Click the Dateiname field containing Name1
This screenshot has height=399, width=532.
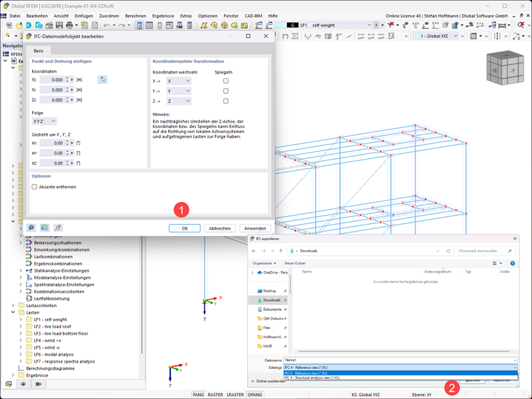point(400,360)
